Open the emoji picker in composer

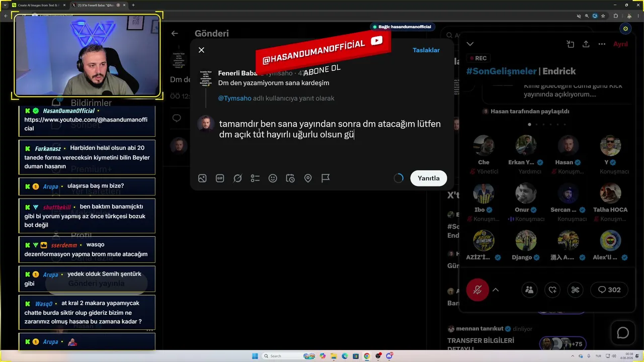click(273, 178)
